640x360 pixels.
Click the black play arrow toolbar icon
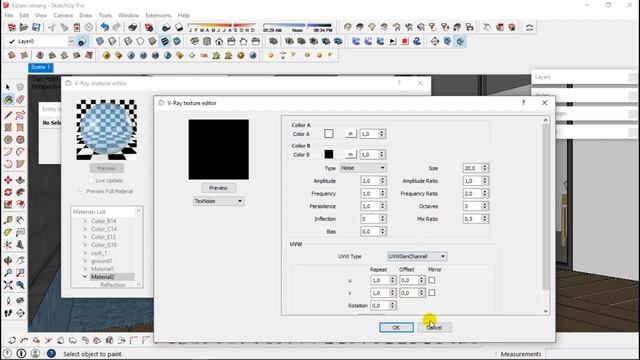tap(393, 41)
